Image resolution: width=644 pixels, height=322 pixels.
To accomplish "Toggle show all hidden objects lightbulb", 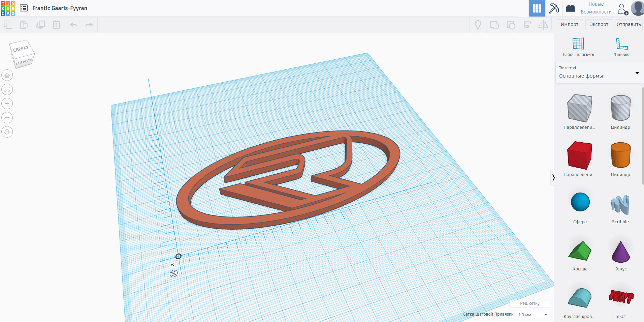I will pos(478,25).
